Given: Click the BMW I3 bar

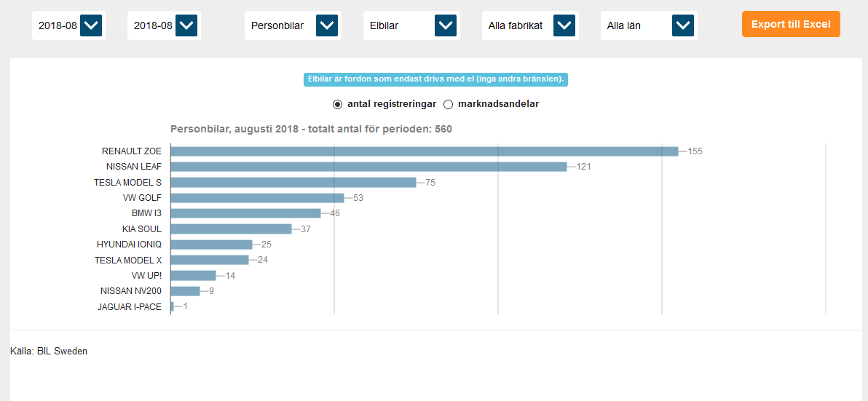Looking at the screenshot, I should (246, 213).
